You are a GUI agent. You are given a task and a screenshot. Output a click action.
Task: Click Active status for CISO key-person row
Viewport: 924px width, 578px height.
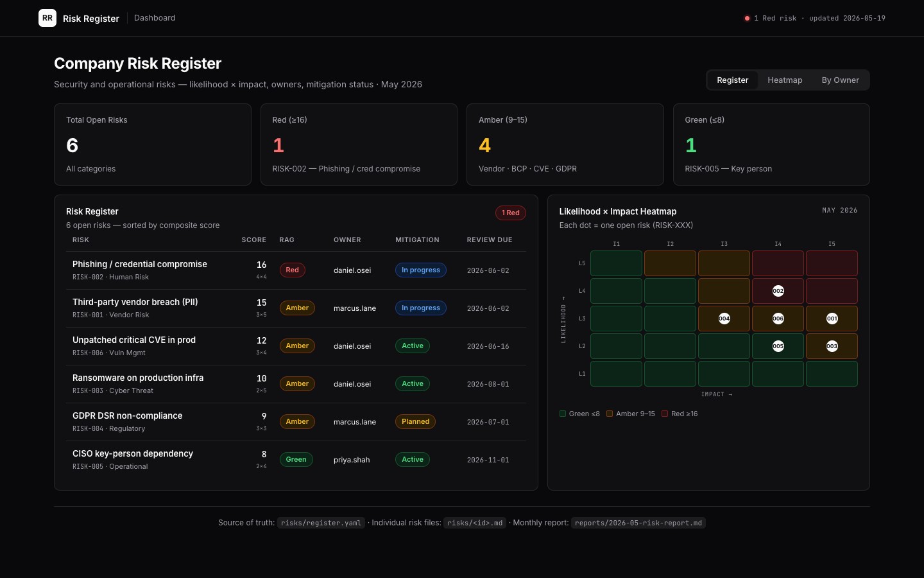point(413,459)
